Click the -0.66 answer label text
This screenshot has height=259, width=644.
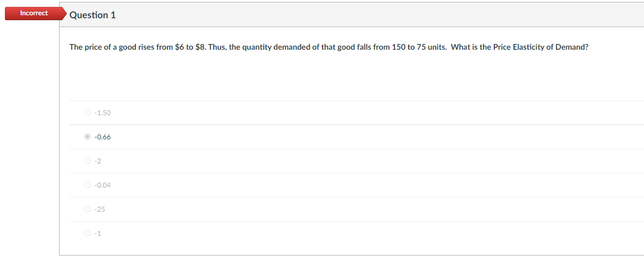tap(102, 137)
